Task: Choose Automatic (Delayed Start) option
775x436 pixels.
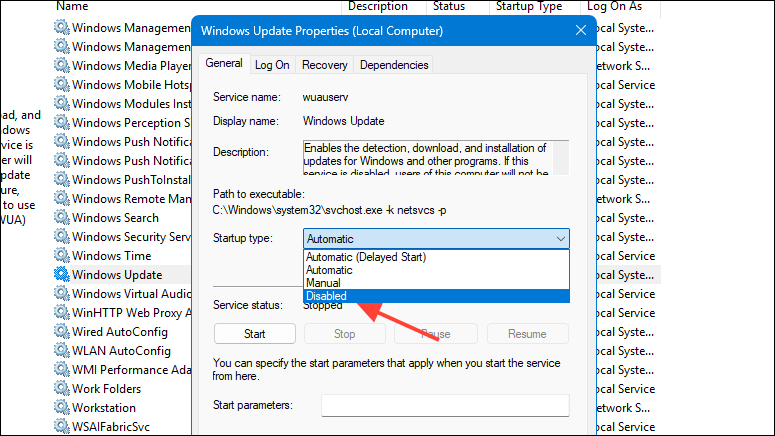Action: click(x=436, y=257)
